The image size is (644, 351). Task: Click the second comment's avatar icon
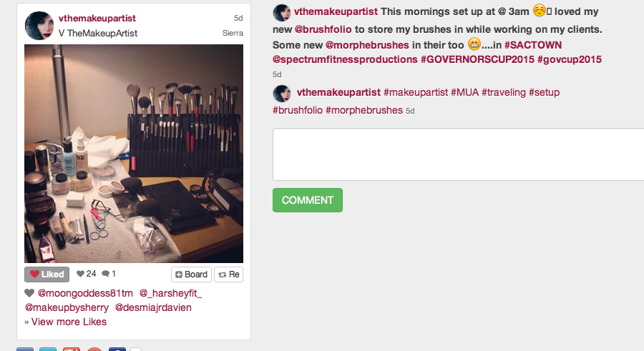click(282, 94)
